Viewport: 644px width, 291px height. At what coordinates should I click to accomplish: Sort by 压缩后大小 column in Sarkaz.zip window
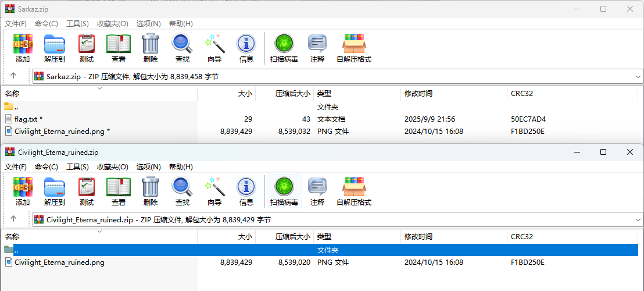[x=285, y=93]
